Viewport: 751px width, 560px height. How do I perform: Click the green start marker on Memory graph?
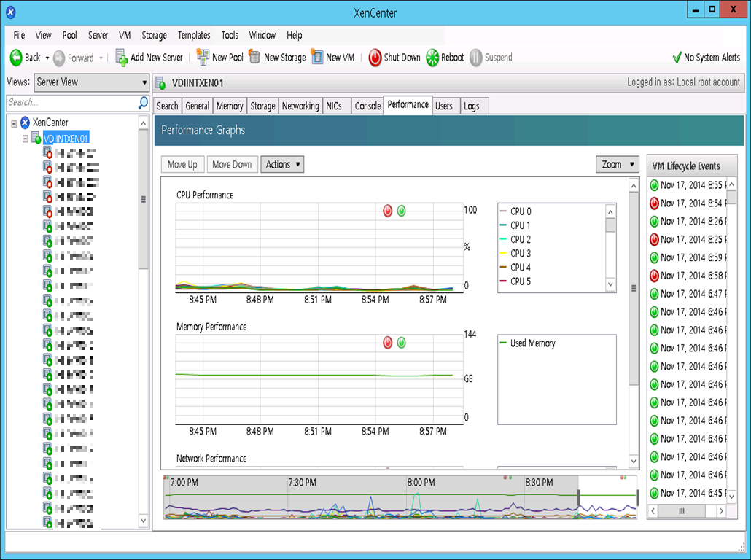[x=401, y=343]
